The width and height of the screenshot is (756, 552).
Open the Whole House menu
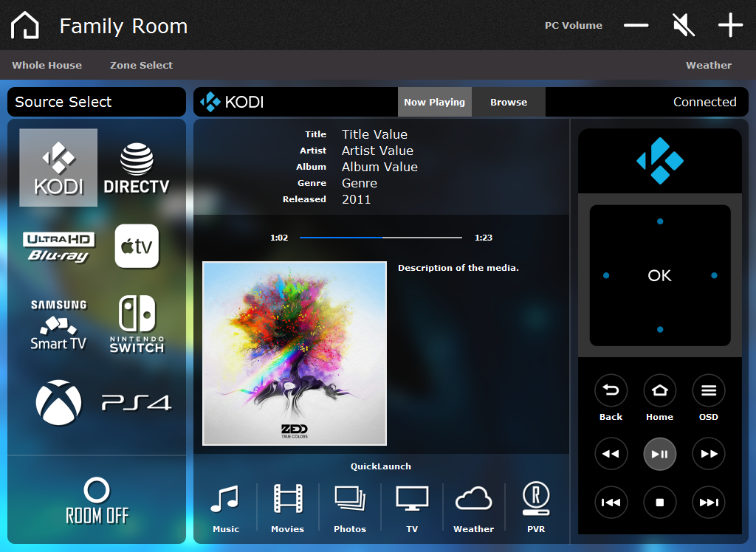(x=47, y=65)
